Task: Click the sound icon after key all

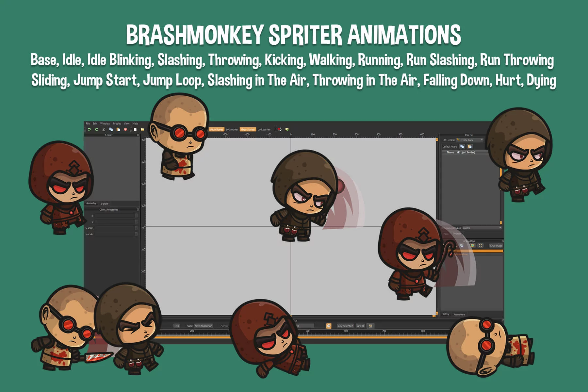Action: coord(370,326)
